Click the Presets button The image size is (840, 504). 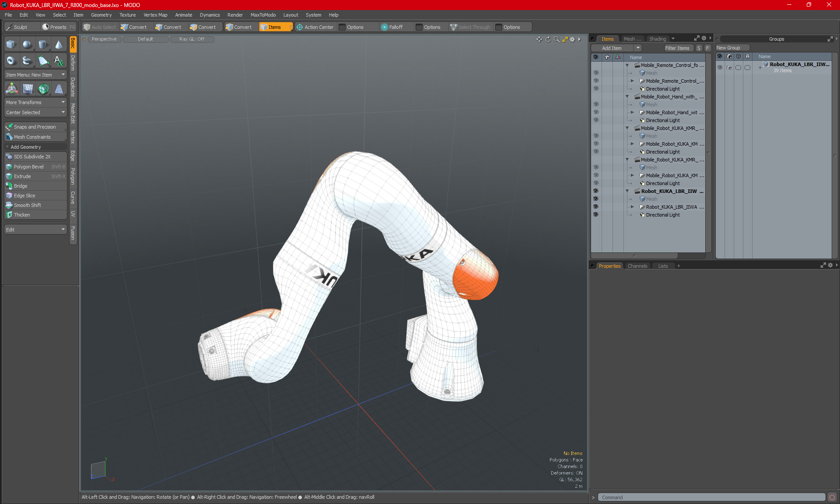(58, 27)
